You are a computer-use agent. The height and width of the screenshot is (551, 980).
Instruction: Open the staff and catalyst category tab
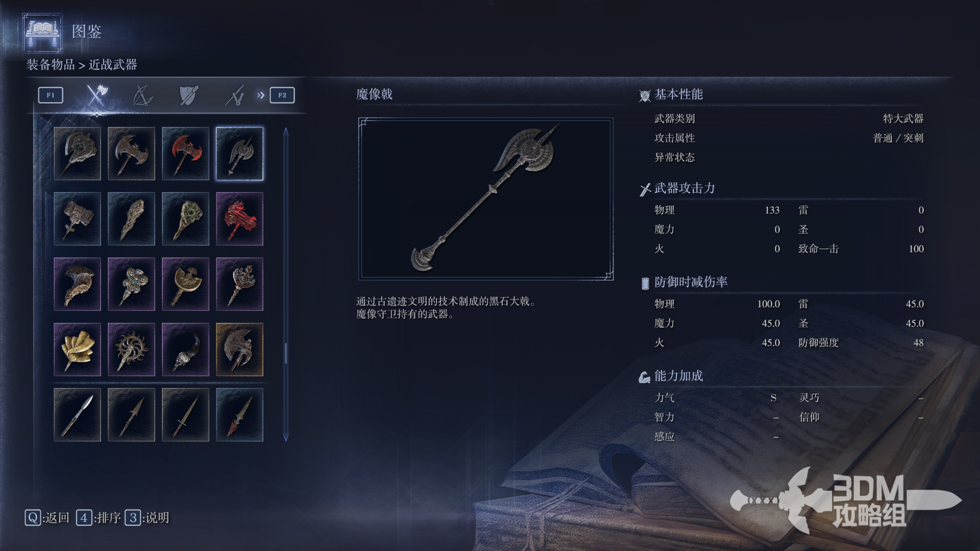pos(235,95)
